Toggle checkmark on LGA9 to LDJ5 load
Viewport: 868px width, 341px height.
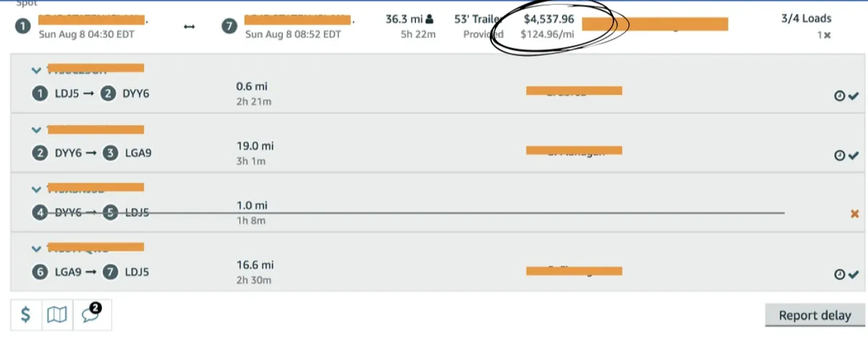coord(853,275)
